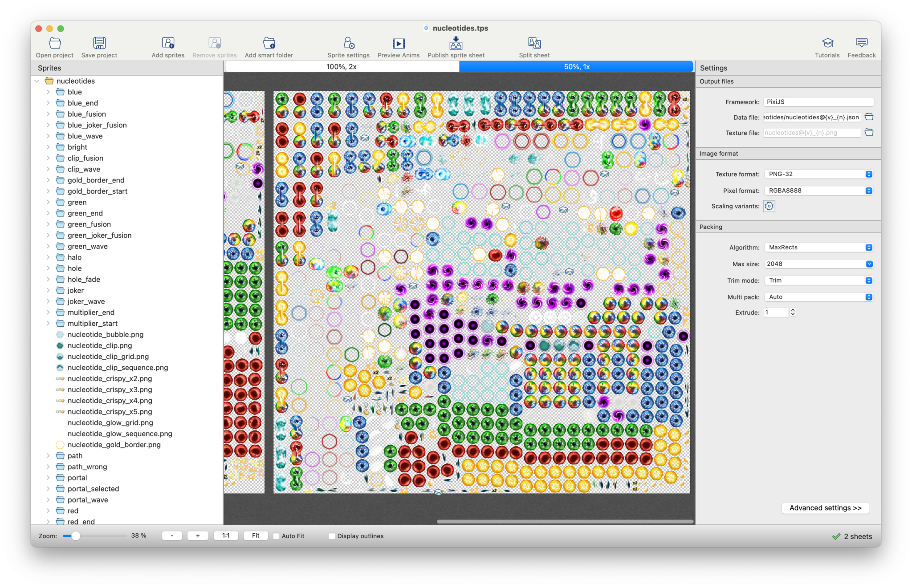
Task: Open Scaling variants gear settings
Action: pos(769,206)
